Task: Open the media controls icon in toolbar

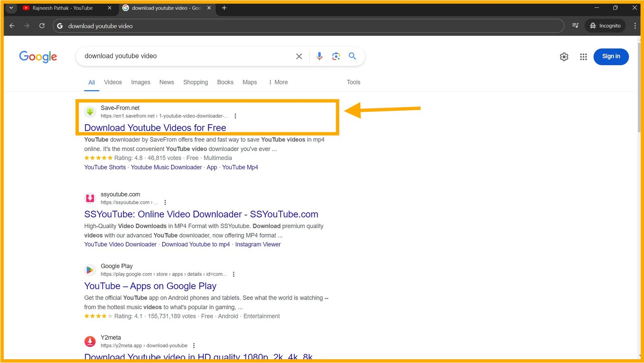Action: click(575, 26)
